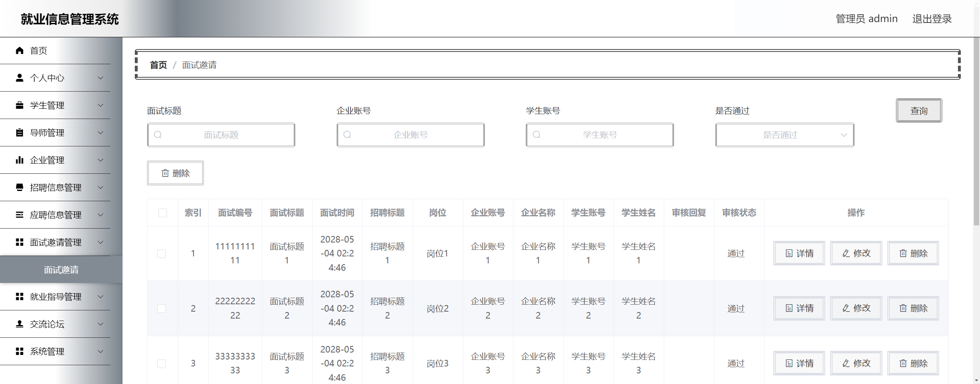Click cell 岗位2 in the table

coord(438,308)
